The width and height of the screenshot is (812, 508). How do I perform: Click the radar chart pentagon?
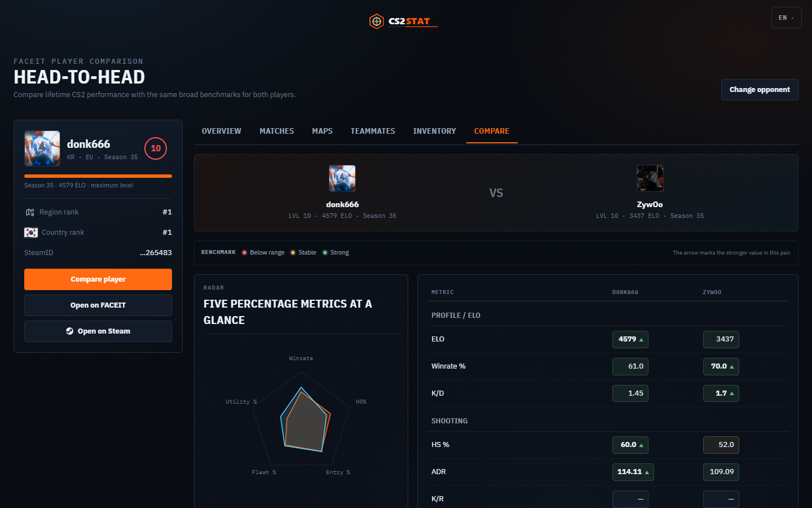coord(301,419)
